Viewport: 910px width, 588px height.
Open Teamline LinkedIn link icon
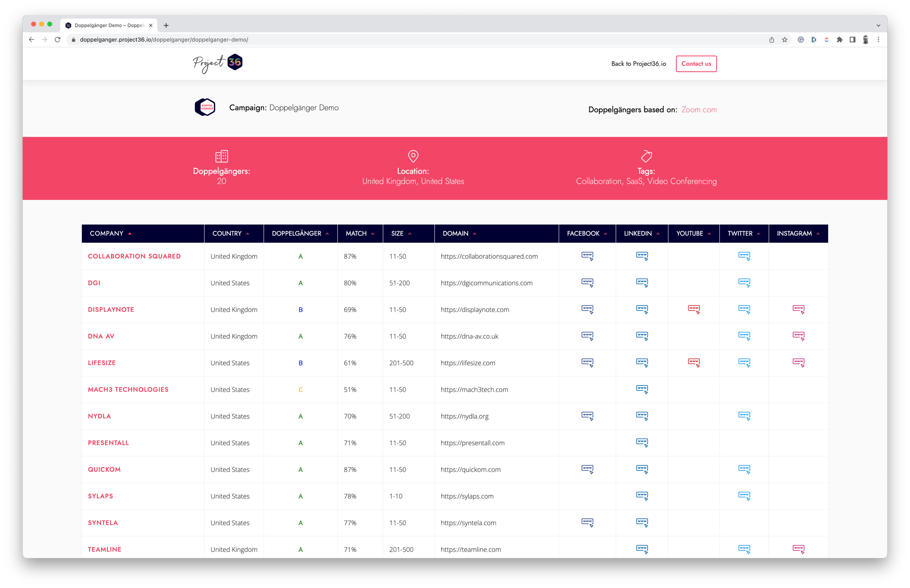[642, 549]
